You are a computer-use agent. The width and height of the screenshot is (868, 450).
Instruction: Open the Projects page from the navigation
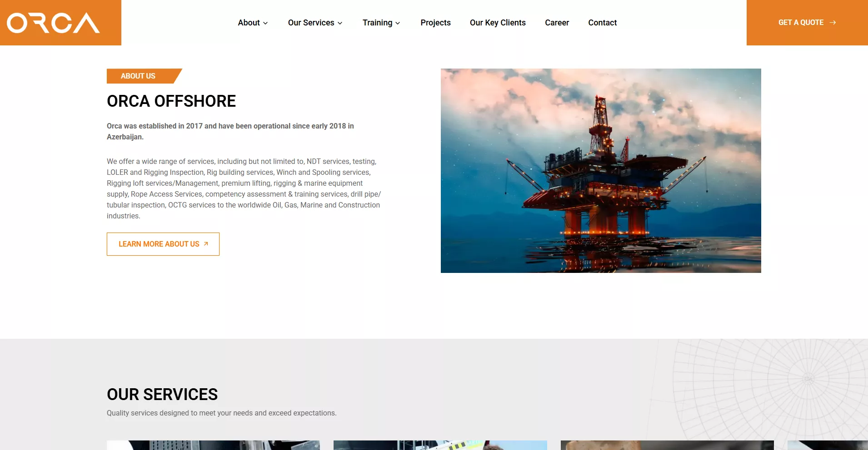pyautogui.click(x=435, y=23)
